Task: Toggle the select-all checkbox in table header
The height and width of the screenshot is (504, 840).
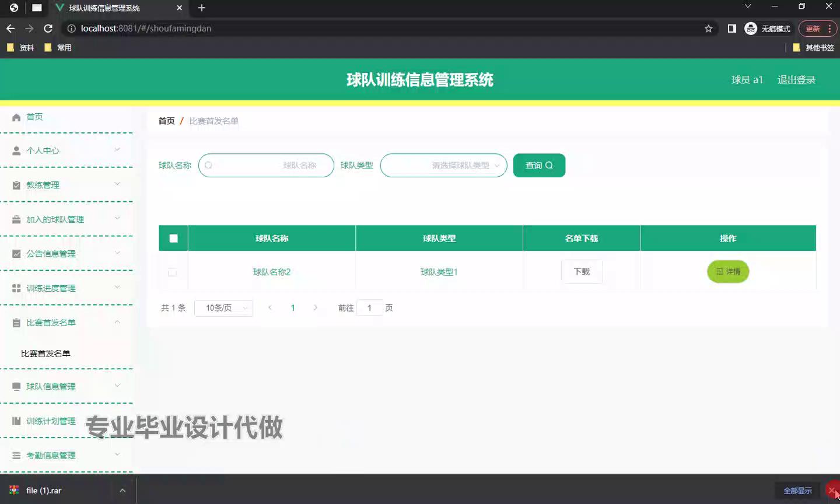Action: (173, 238)
